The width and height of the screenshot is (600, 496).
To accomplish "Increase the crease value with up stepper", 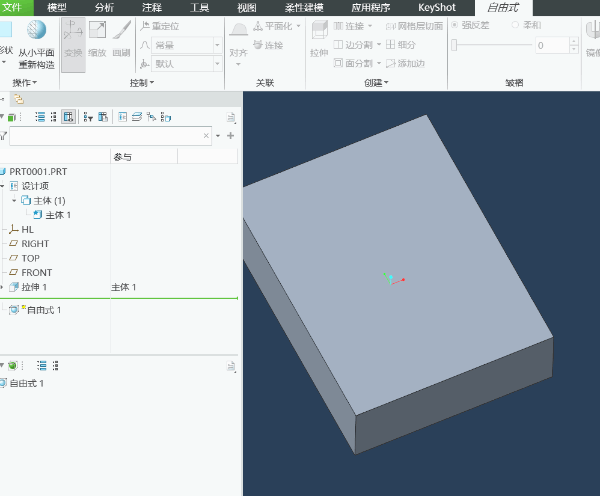I will coord(574,41).
